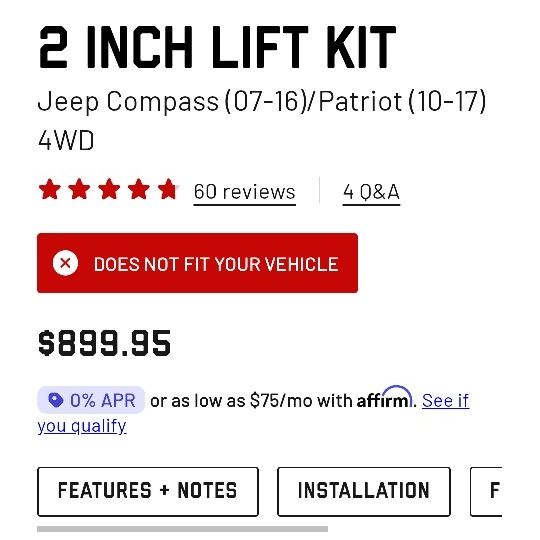Follow the See if you qualify link
The width and height of the screenshot is (540, 540).
(x=253, y=413)
